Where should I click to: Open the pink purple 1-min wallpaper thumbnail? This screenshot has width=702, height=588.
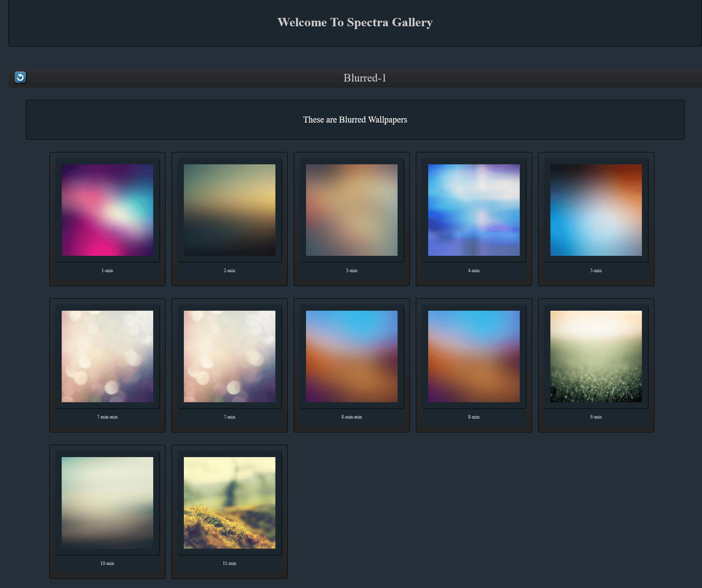[x=107, y=210]
